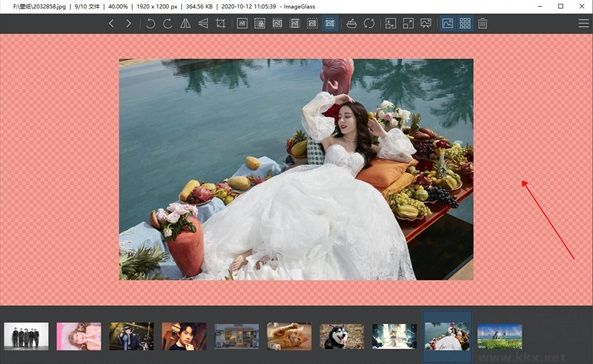The height and width of the screenshot is (364, 593).
Task: Select the first thumbnail with the group in black
Action: tap(26, 336)
